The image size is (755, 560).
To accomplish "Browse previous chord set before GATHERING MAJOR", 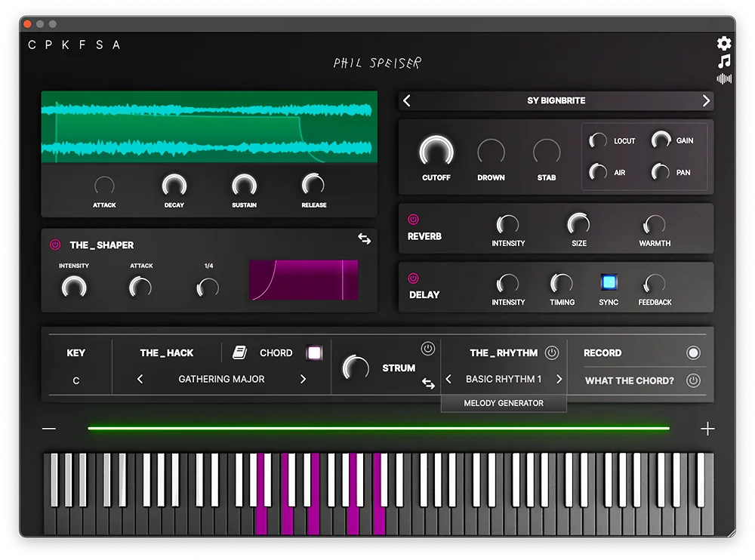I will pyautogui.click(x=139, y=379).
